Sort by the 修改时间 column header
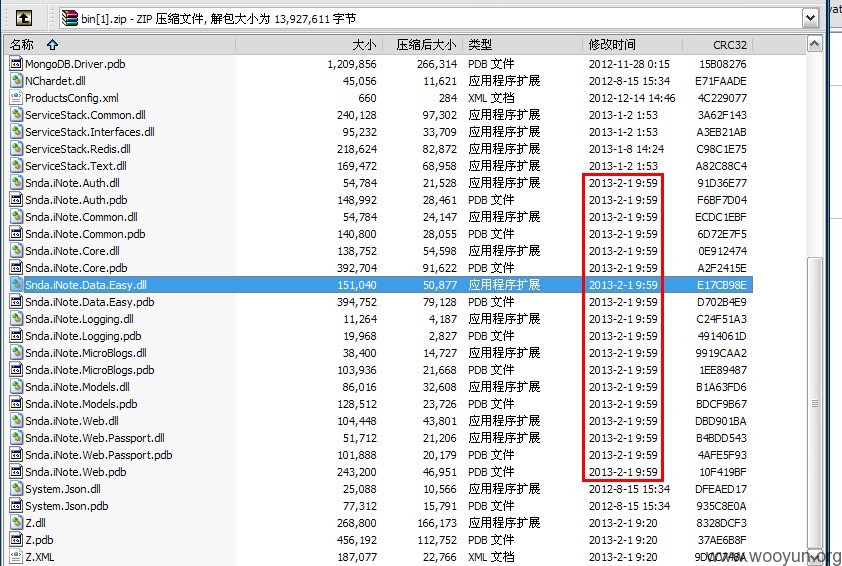This screenshot has width=842, height=566. [633, 45]
